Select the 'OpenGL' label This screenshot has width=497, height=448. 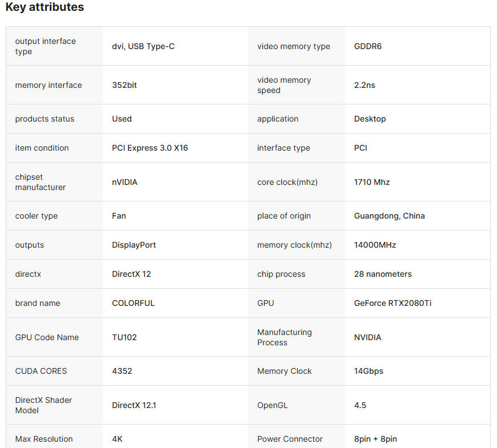click(272, 405)
